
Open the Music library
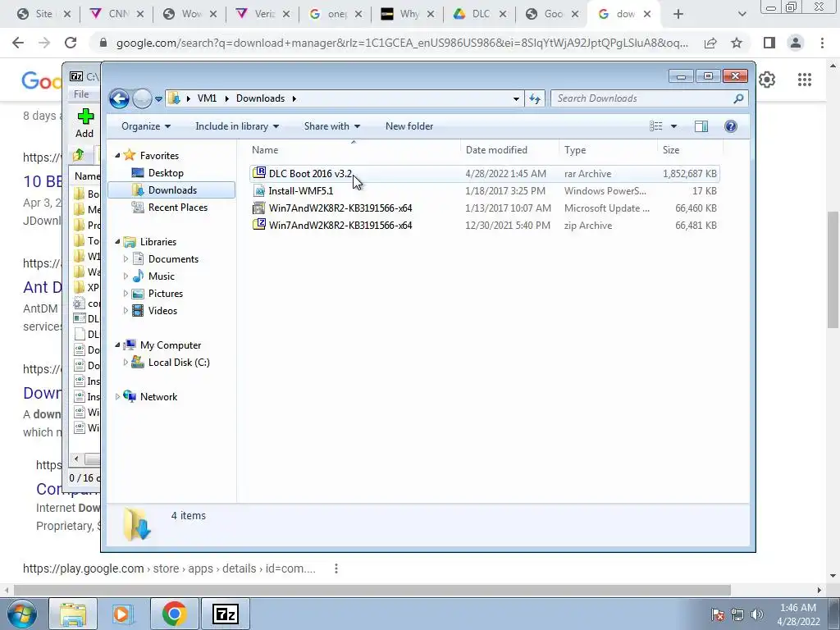coord(161,276)
